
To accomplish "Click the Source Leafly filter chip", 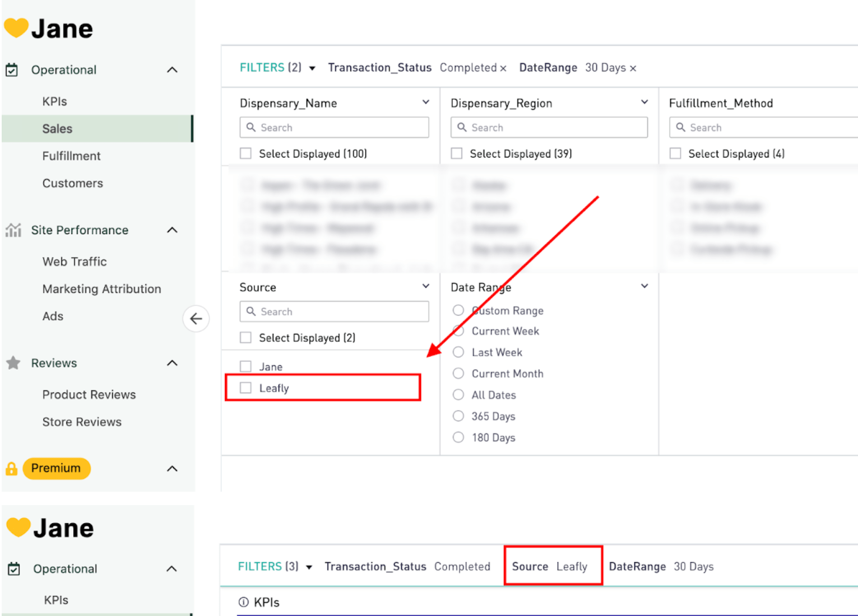I will (x=553, y=566).
